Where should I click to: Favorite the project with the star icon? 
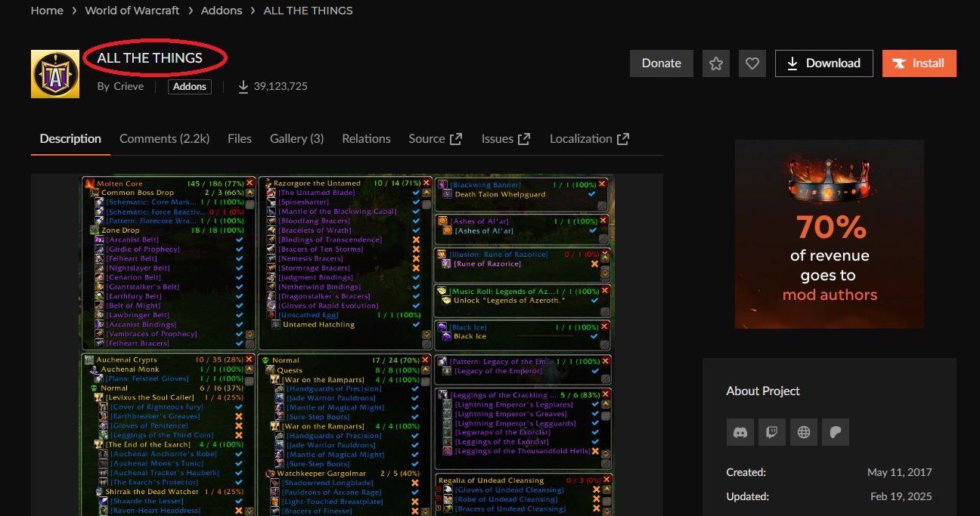click(715, 63)
